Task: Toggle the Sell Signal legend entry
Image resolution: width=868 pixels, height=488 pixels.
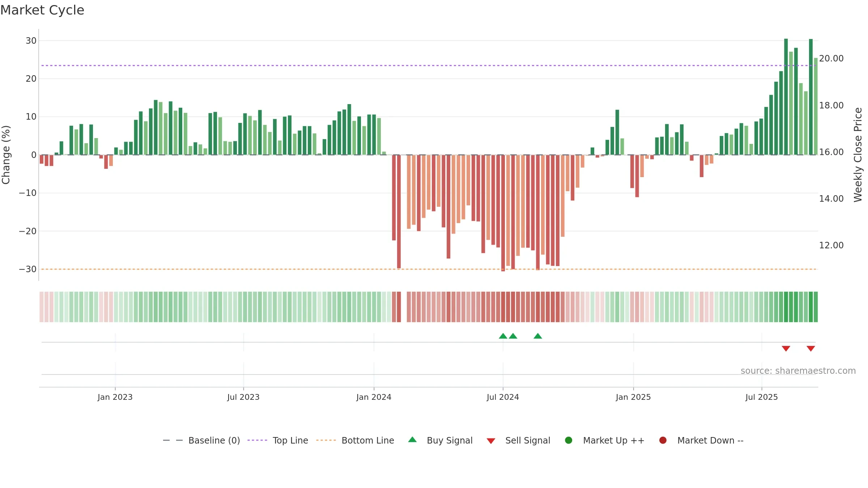Action: click(518, 440)
